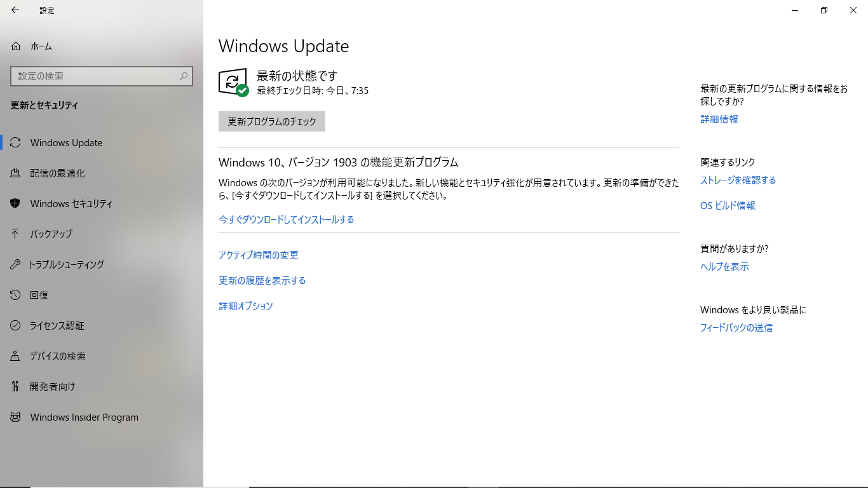This screenshot has height=488, width=868.
Task: Click the Home house icon
Action: 16,46
